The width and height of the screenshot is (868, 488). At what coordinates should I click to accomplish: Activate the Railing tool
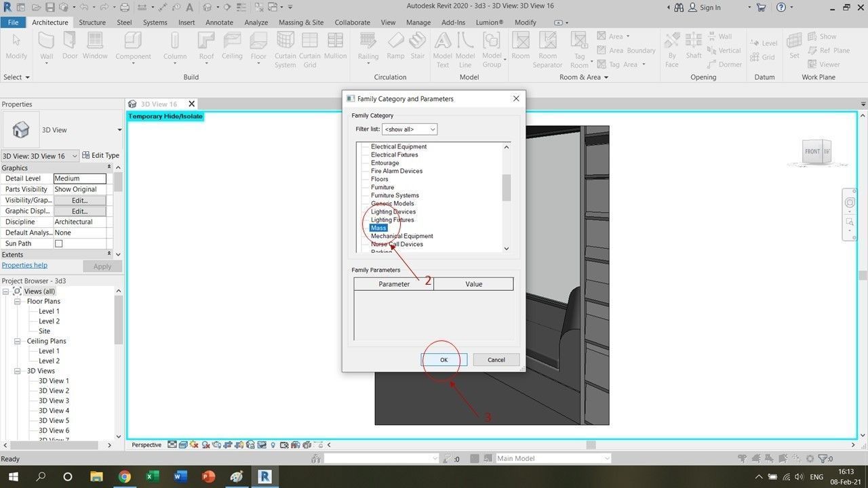coord(368,46)
